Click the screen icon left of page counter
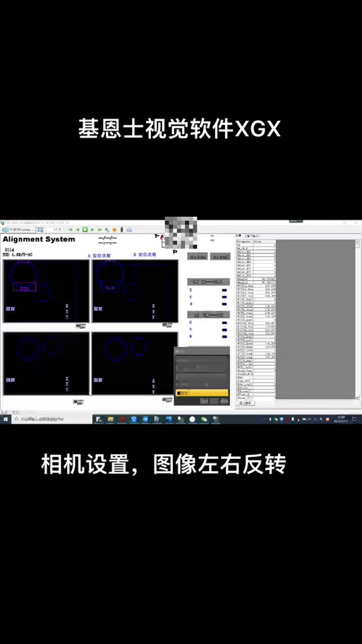 point(40,229)
